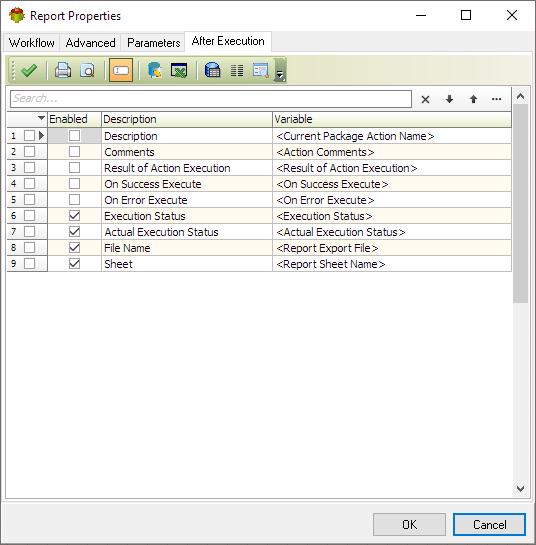This screenshot has width=536, height=545.
Task: Select the Sheet description cell
Action: click(187, 264)
